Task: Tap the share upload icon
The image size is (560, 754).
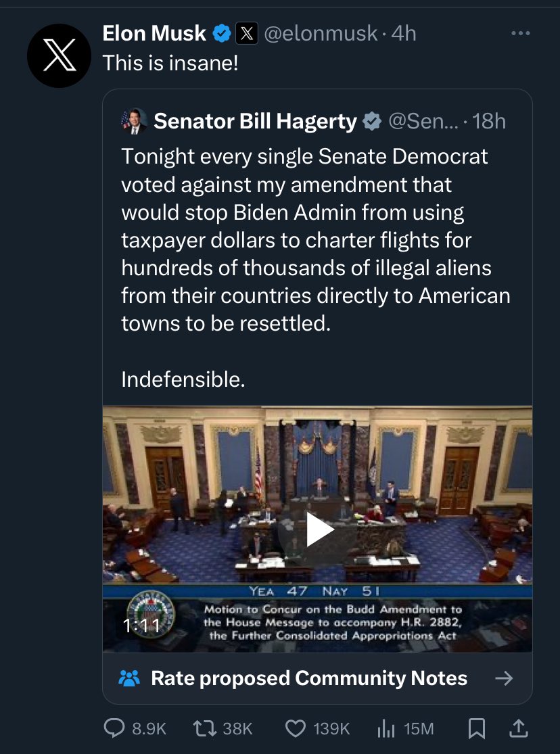Action: click(x=517, y=728)
